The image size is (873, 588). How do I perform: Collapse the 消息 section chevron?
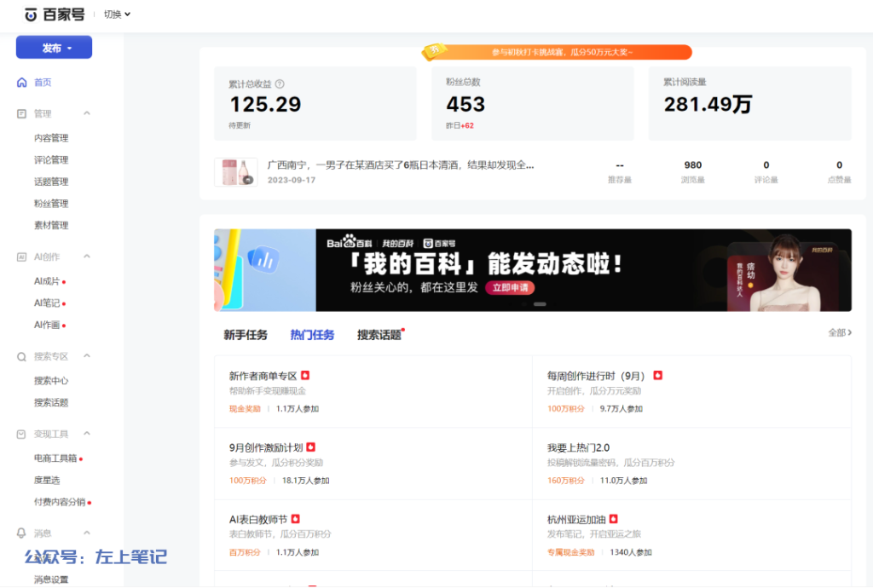[87, 533]
